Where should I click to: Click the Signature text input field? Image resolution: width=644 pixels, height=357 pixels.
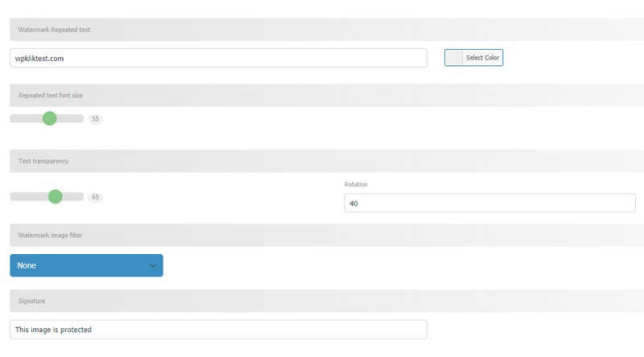218,330
